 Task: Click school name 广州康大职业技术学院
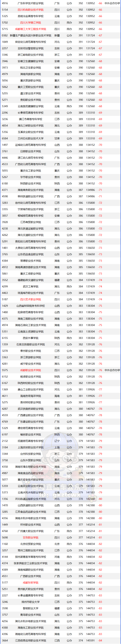point(31,531)
